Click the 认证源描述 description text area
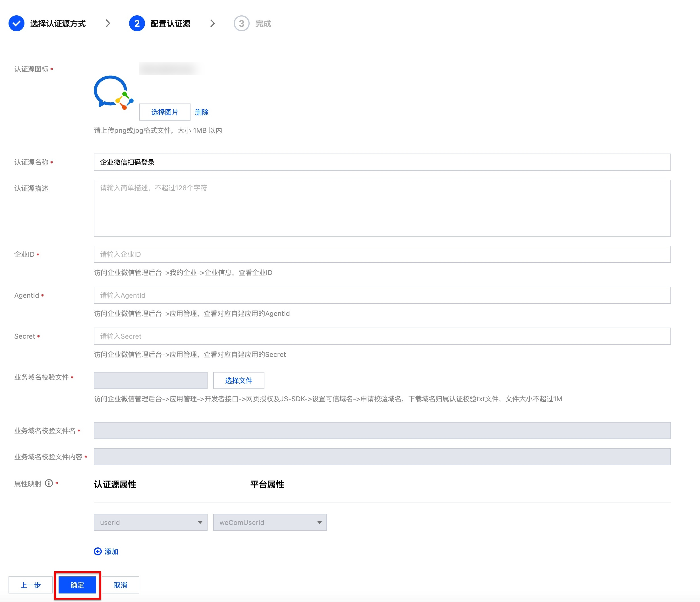This screenshot has height=602, width=700. click(x=382, y=208)
